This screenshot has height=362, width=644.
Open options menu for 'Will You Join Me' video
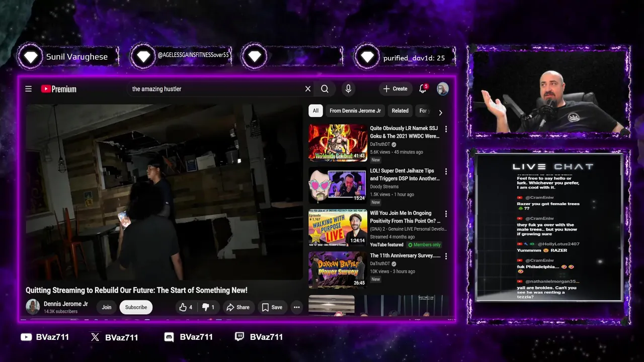[446, 214]
